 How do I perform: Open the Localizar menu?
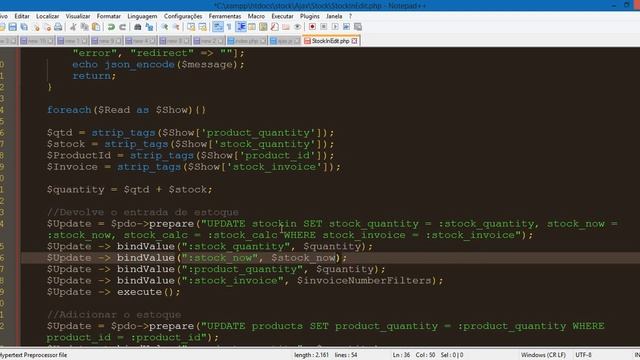47,16
